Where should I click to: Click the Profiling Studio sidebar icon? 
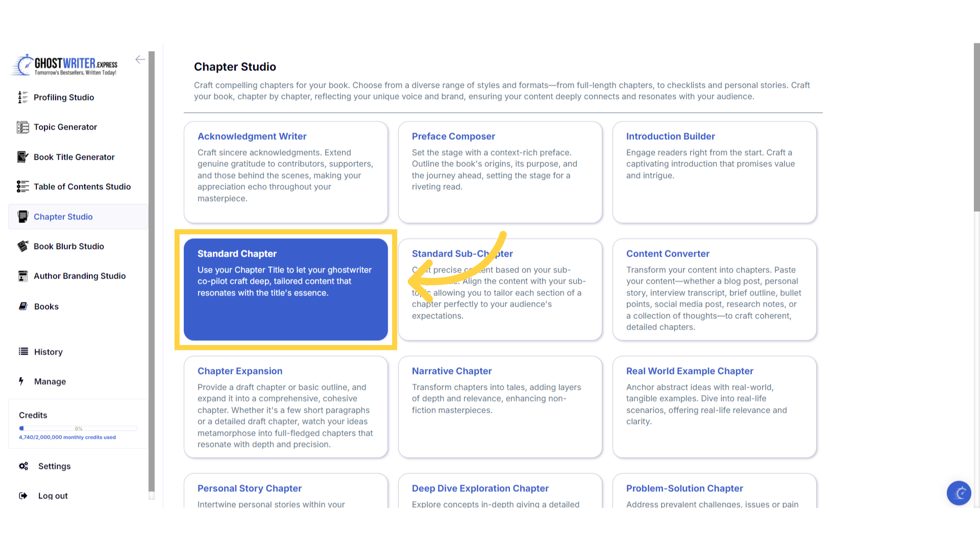click(x=22, y=97)
